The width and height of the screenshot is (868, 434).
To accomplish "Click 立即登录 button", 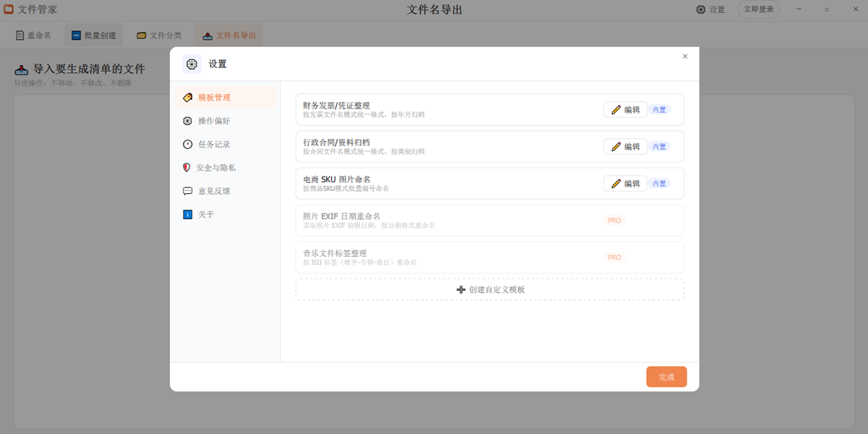I will click(758, 9).
